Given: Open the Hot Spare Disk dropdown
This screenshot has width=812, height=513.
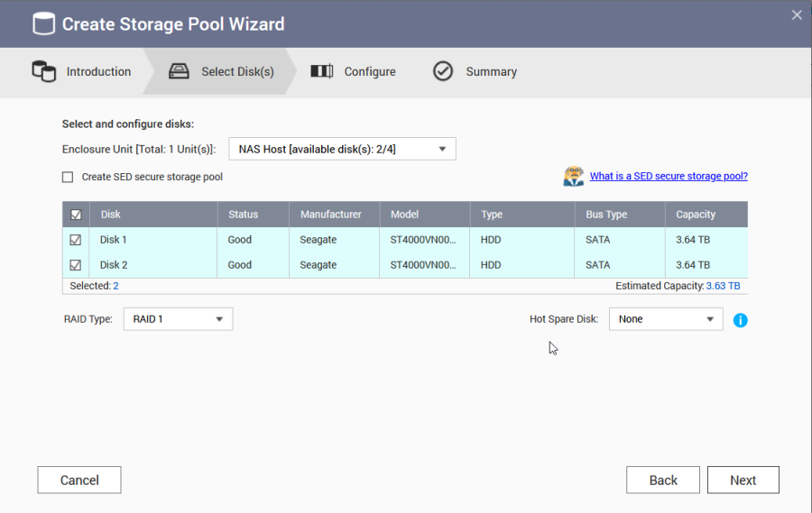Looking at the screenshot, I should (666, 319).
